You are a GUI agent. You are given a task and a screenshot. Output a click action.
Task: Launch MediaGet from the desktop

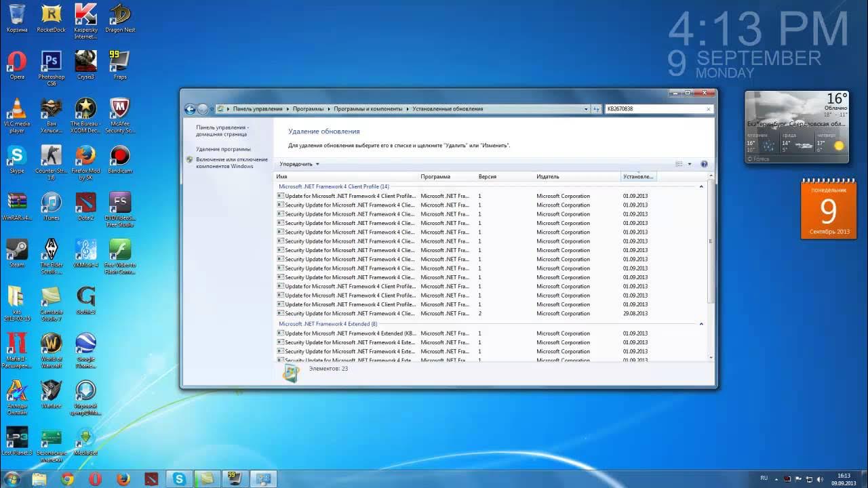pyautogui.click(x=85, y=441)
